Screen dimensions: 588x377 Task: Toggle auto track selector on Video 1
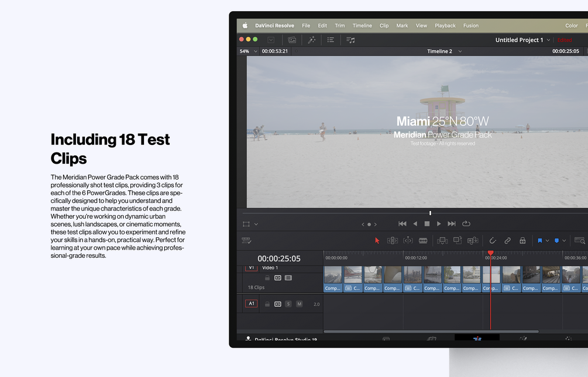277,278
